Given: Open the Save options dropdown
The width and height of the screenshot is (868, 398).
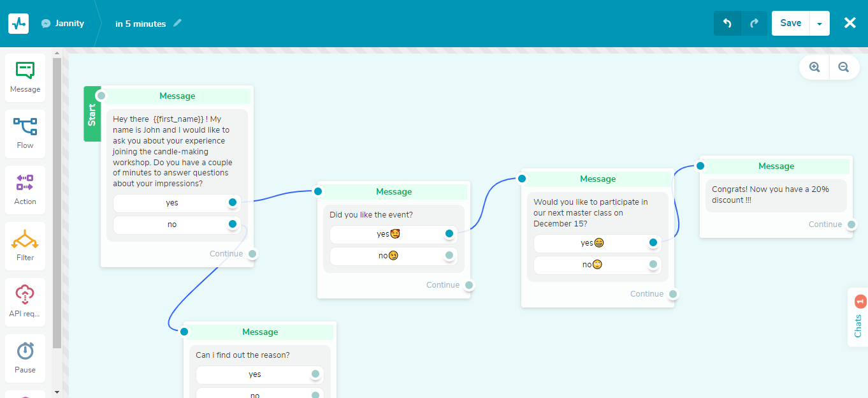Looking at the screenshot, I should tap(820, 22).
